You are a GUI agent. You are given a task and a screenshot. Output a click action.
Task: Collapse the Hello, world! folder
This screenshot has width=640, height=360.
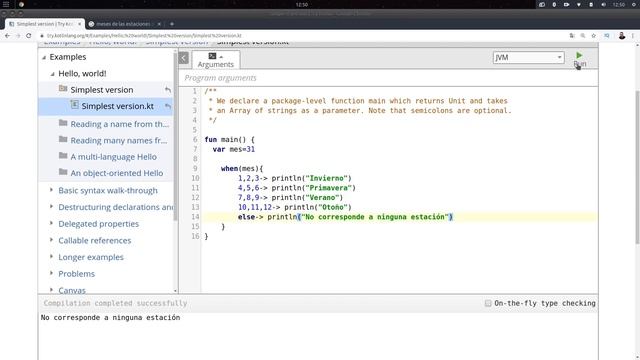pos(53,74)
